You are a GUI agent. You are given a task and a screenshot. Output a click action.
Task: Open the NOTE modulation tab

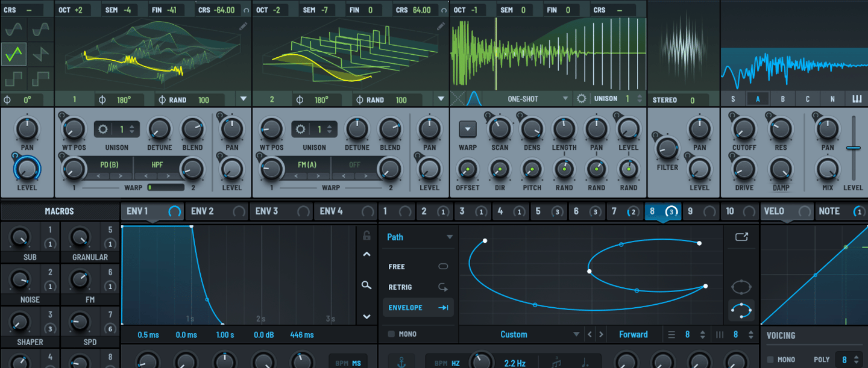[x=841, y=211]
